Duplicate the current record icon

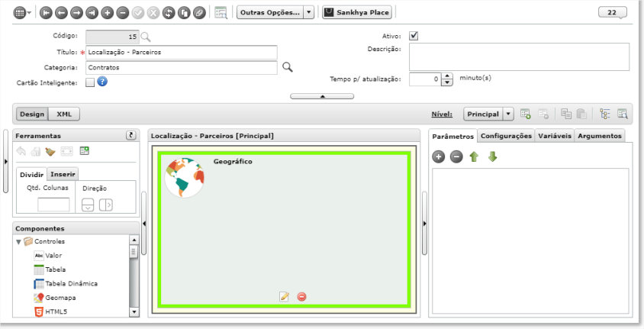pyautogui.click(x=184, y=13)
